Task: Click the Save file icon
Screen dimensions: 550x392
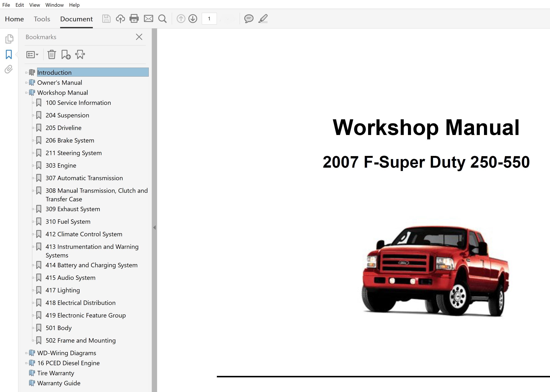Action: click(x=106, y=19)
